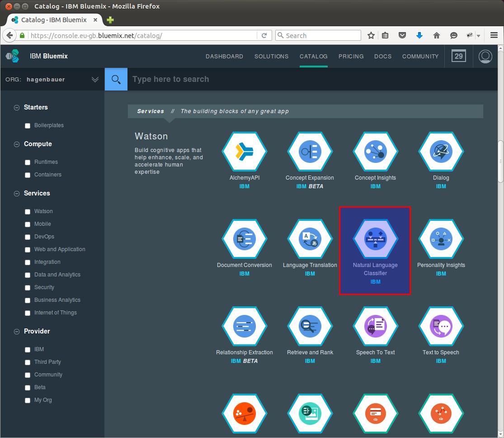Go back using the browser back arrow
Screen dimensions: 504x438
coord(9,35)
